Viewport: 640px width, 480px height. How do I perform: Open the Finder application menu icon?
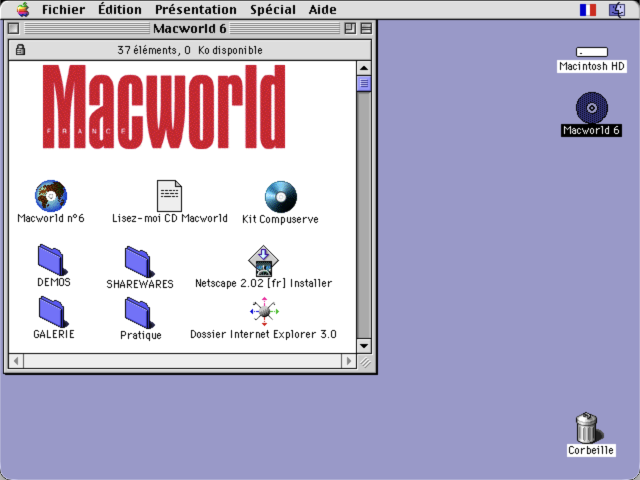pos(617,10)
